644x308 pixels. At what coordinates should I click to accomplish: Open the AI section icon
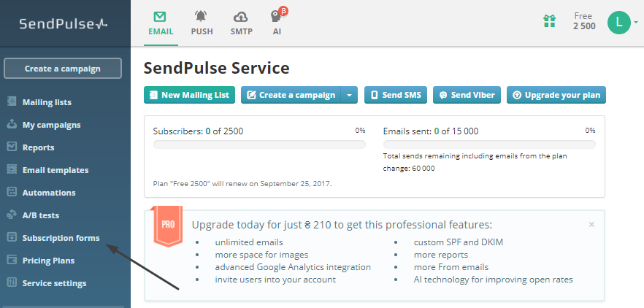point(277,18)
